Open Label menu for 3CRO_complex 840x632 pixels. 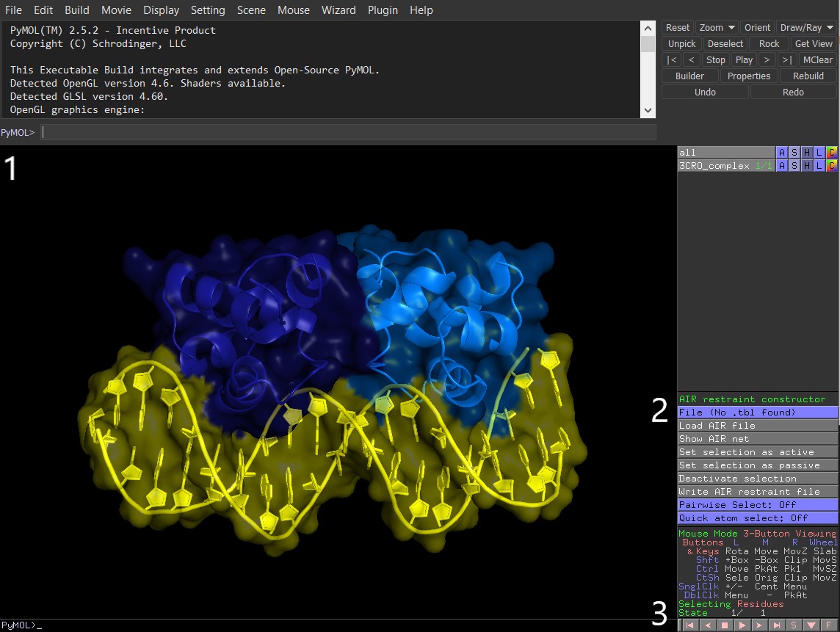click(x=819, y=165)
